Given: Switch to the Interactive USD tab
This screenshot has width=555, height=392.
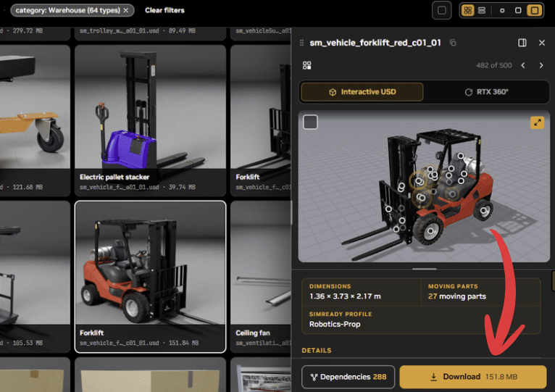Looking at the screenshot, I should pos(362,92).
